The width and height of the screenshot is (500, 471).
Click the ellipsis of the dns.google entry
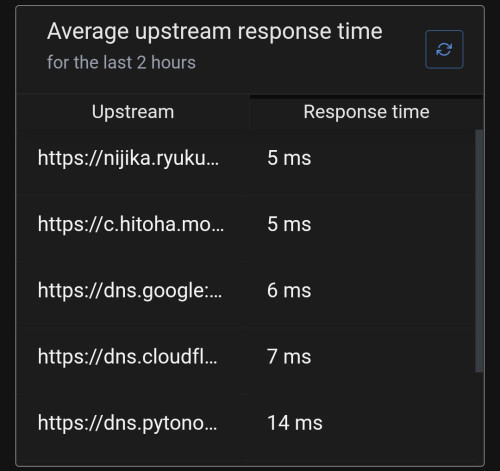tap(218, 295)
